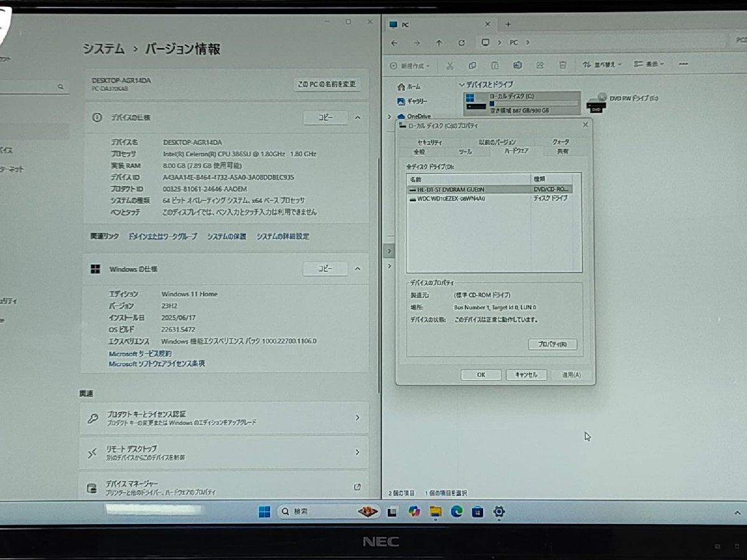Click the PC monitor icon in address bar
The width and height of the screenshot is (747, 560).
click(486, 43)
